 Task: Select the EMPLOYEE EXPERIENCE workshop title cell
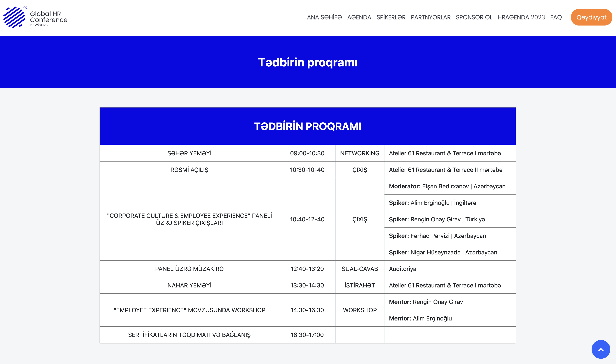point(189,310)
